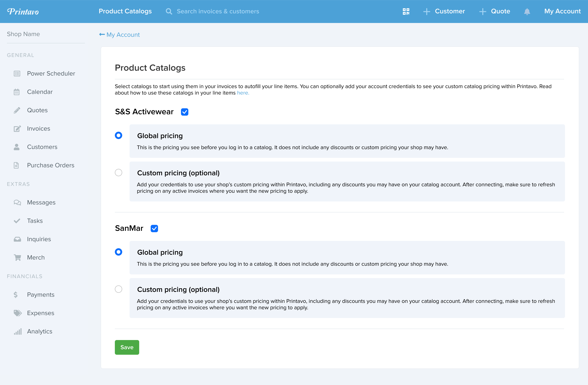Click the Payments dollar icon

coord(16,295)
